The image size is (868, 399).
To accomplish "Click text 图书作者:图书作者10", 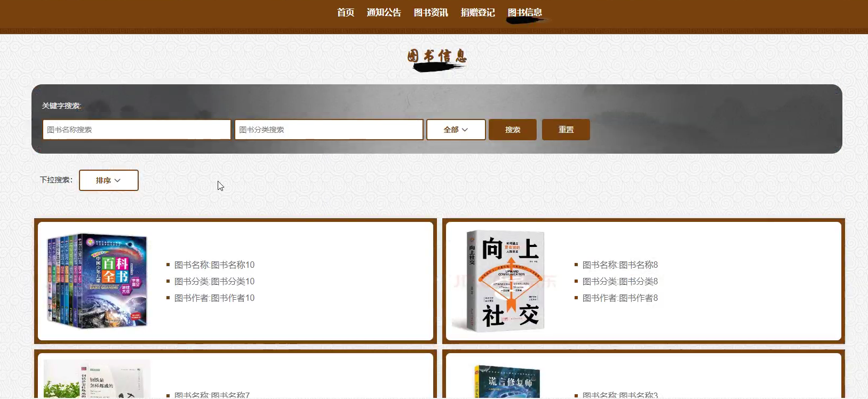I will [214, 298].
